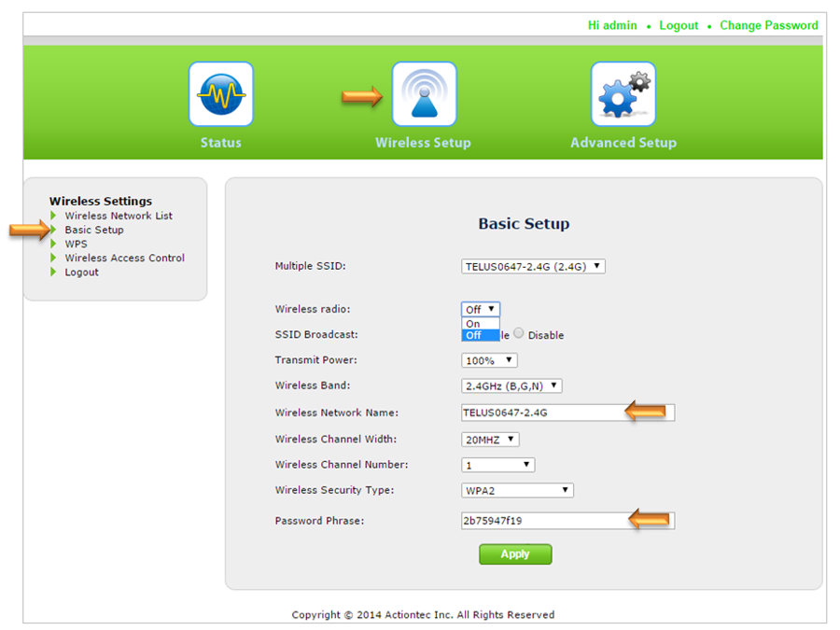Open the WPS sidebar entry

pos(77,244)
